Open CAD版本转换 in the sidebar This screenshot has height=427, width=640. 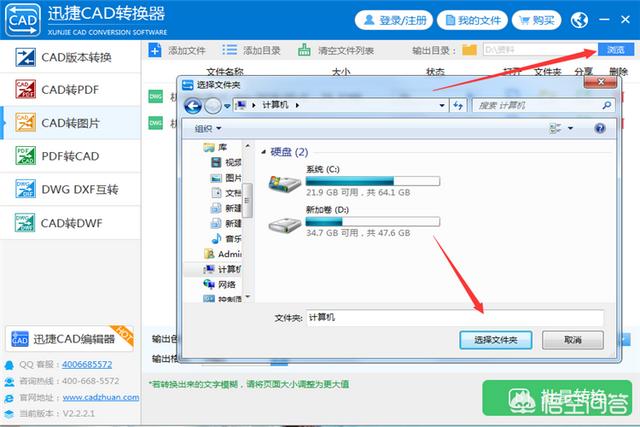click(x=70, y=57)
